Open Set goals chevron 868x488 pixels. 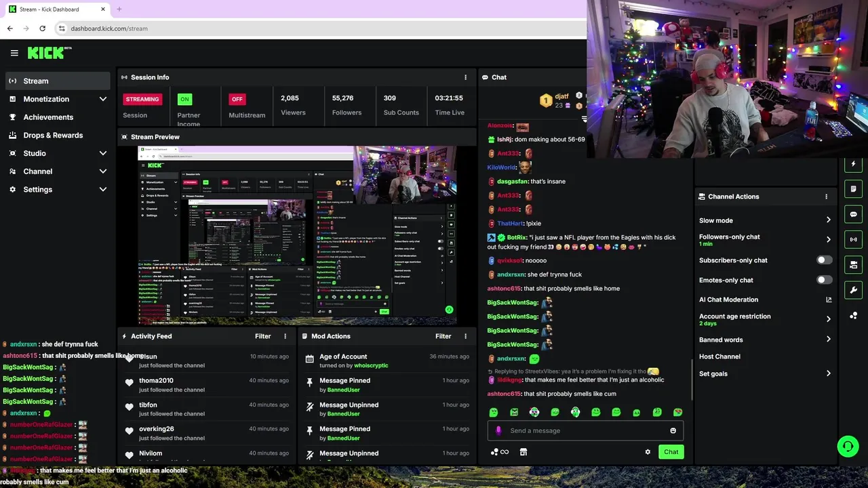828,373
